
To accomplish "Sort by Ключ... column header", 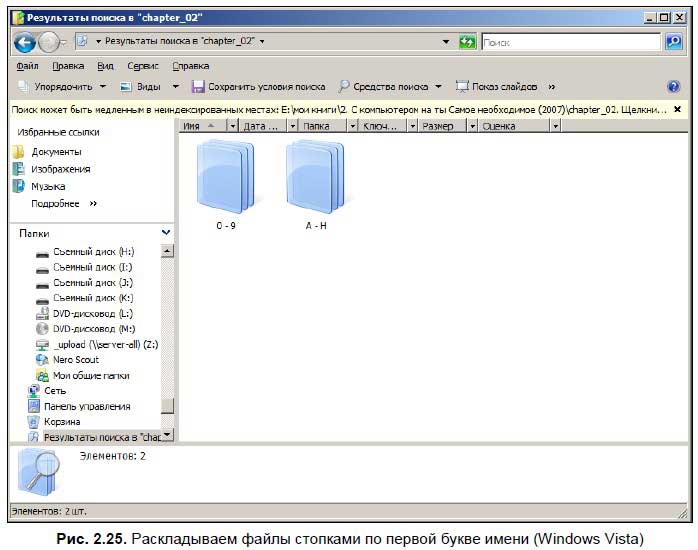I will [383, 126].
